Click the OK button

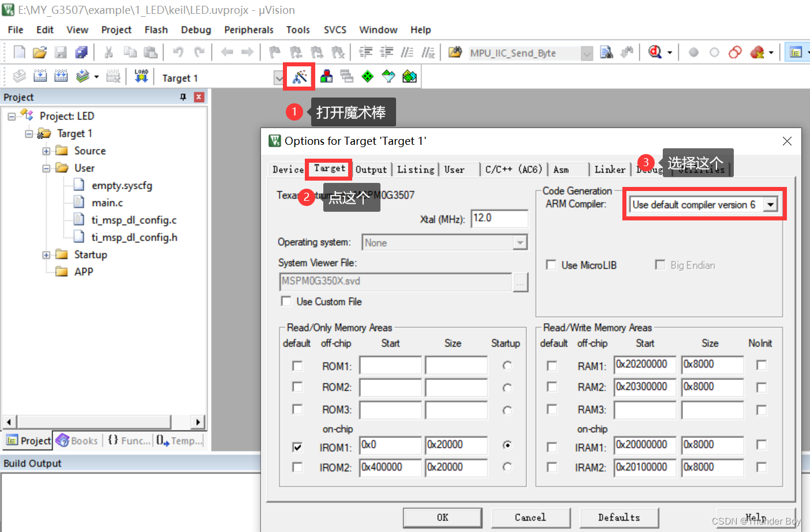(x=442, y=518)
